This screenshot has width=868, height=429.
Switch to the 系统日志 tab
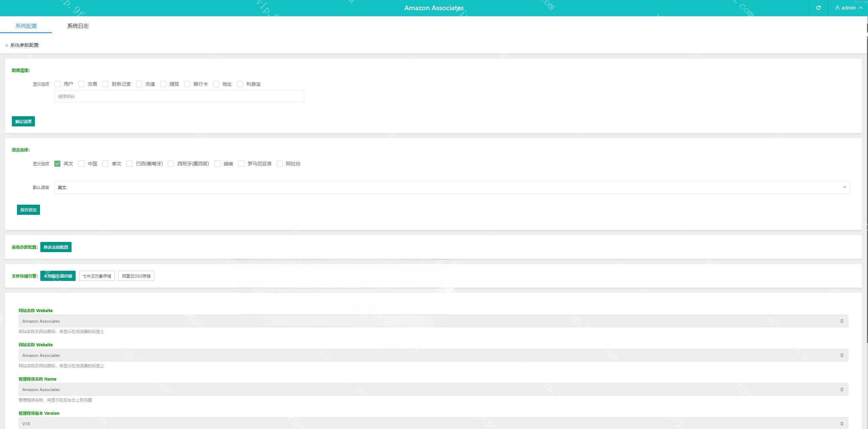pos(78,26)
